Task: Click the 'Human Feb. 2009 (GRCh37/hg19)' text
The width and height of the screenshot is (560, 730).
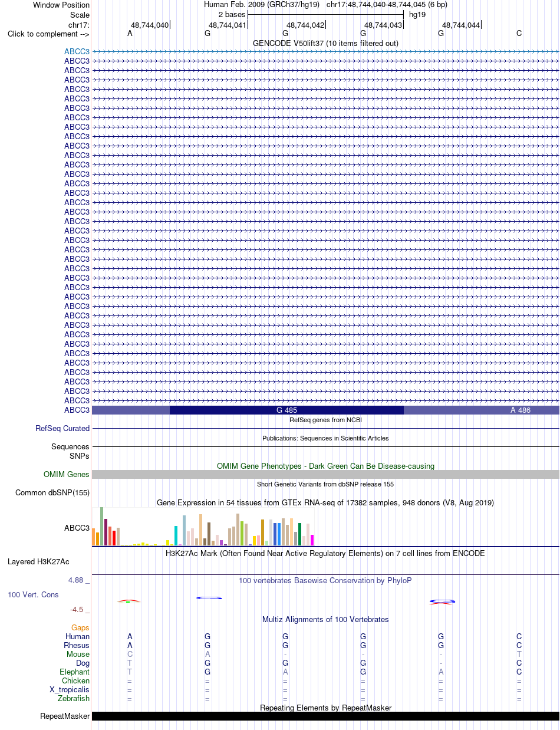Action: (262, 5)
